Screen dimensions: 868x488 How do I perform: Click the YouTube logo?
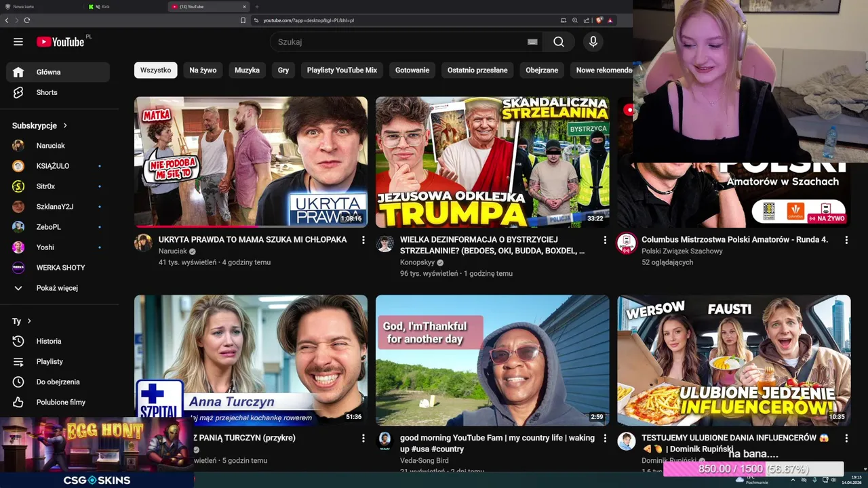tap(61, 42)
